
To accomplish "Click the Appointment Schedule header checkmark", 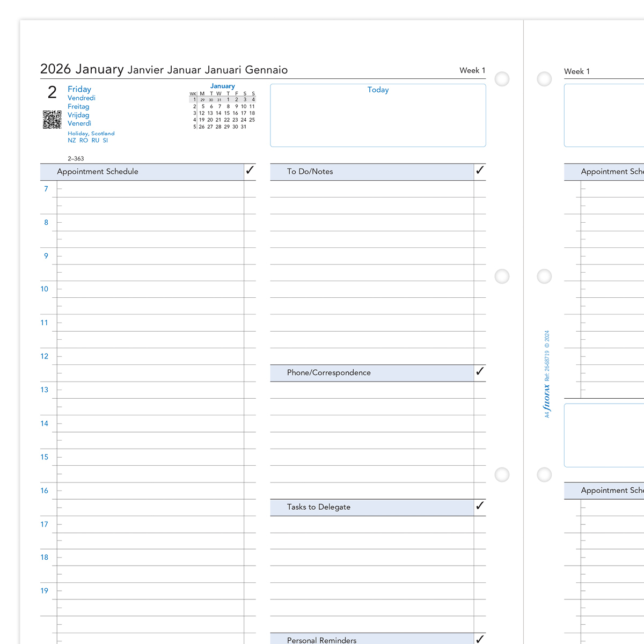I will (250, 171).
